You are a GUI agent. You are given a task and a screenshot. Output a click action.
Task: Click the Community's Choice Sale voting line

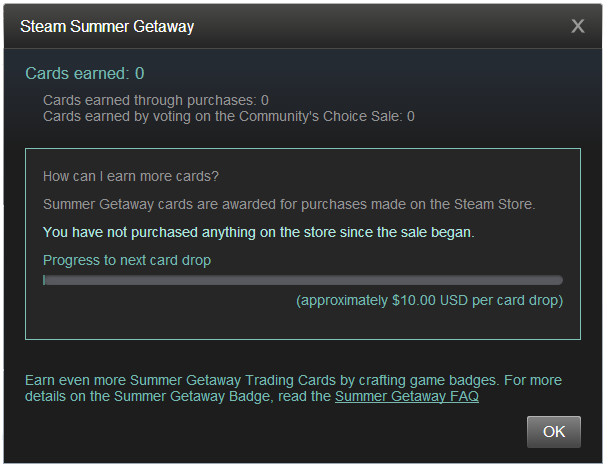click(228, 116)
